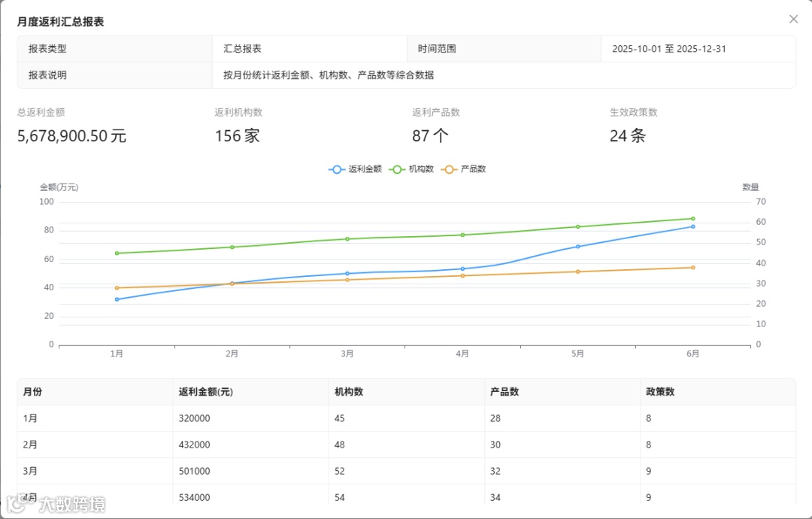Close the 月度返利汇总报表 dialog
812x519 pixels.
pyautogui.click(x=793, y=19)
